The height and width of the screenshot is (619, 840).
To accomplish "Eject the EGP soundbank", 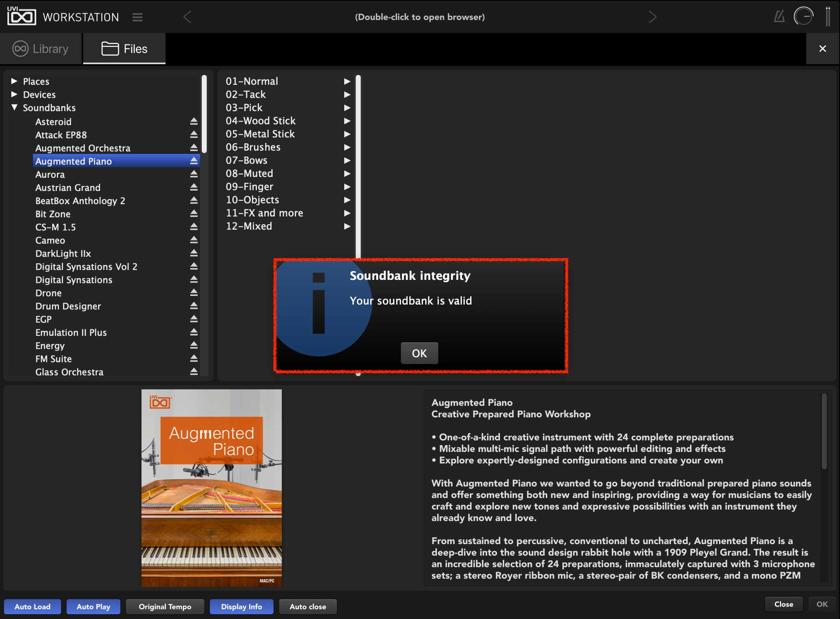I will coord(194,319).
